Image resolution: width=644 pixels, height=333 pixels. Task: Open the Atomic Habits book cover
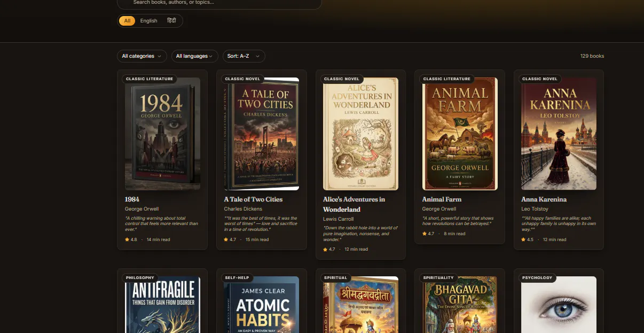(262, 305)
